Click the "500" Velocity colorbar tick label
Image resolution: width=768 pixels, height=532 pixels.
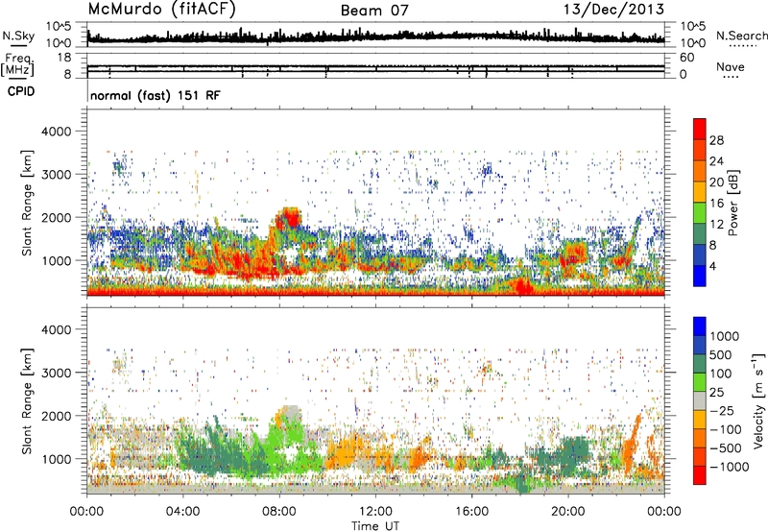click(x=721, y=355)
